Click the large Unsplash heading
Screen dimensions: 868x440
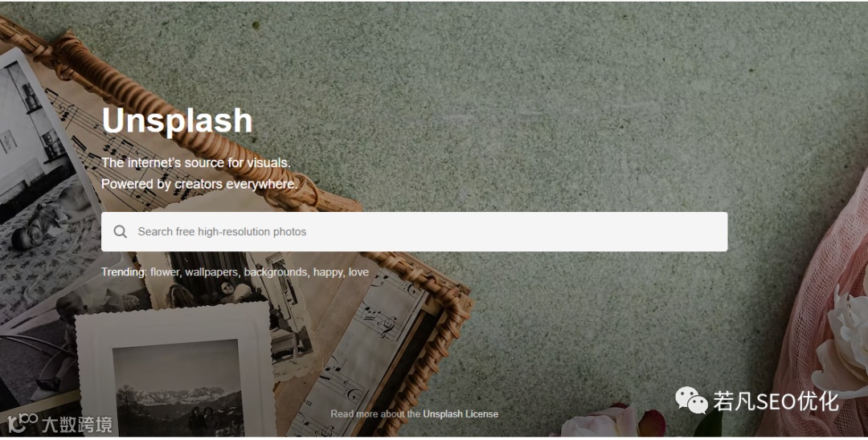click(177, 120)
